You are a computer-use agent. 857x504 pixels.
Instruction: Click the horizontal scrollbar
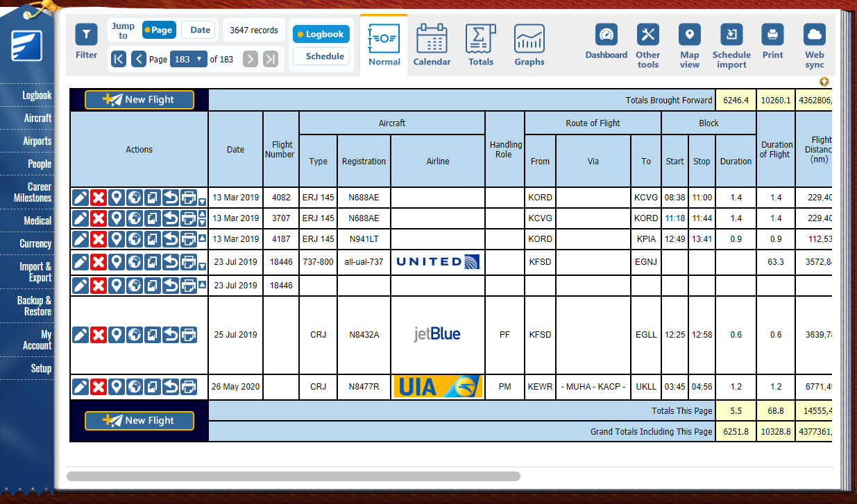[293, 476]
